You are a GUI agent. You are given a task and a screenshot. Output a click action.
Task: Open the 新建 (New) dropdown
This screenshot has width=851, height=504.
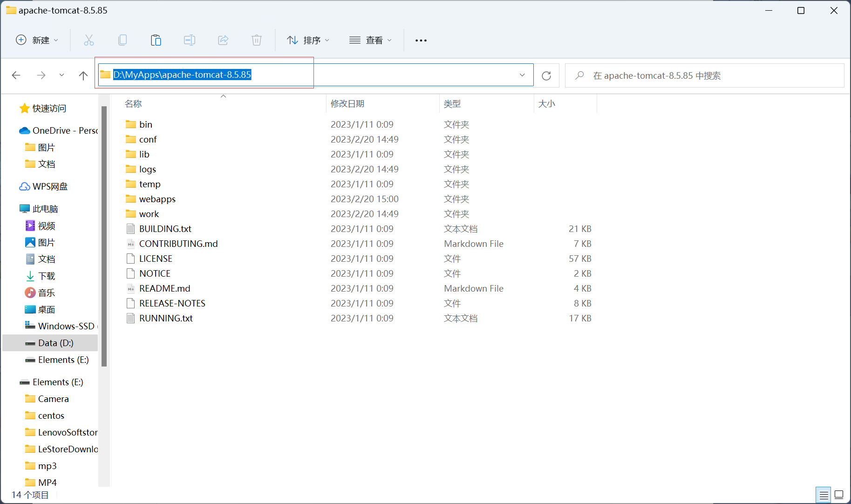click(x=37, y=41)
